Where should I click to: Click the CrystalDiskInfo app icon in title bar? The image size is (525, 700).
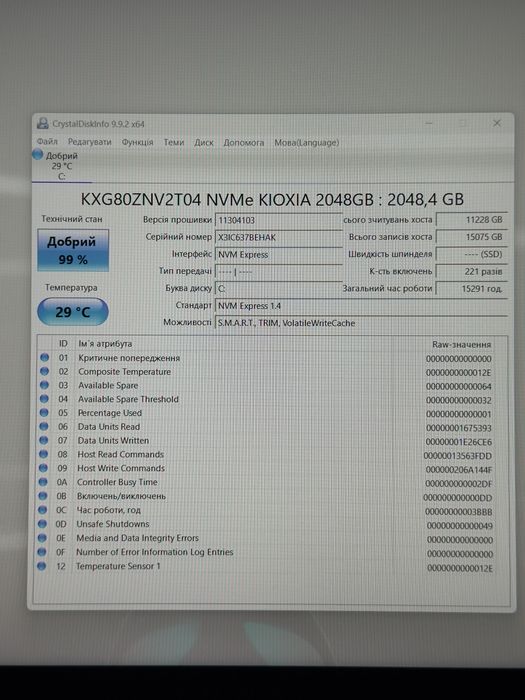(42, 124)
